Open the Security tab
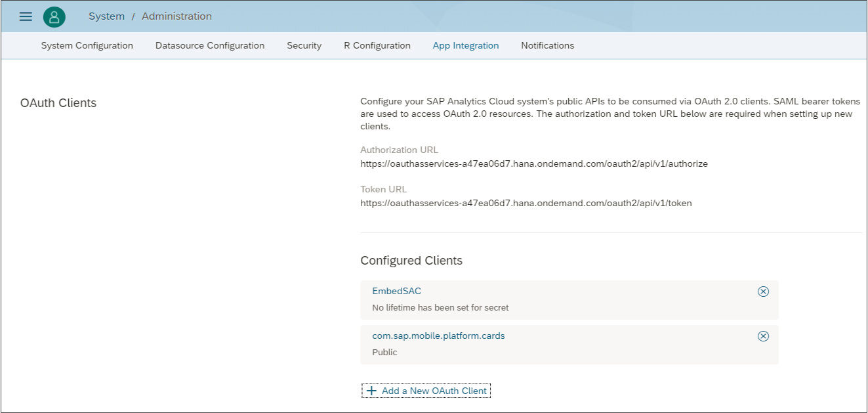 [x=304, y=45]
